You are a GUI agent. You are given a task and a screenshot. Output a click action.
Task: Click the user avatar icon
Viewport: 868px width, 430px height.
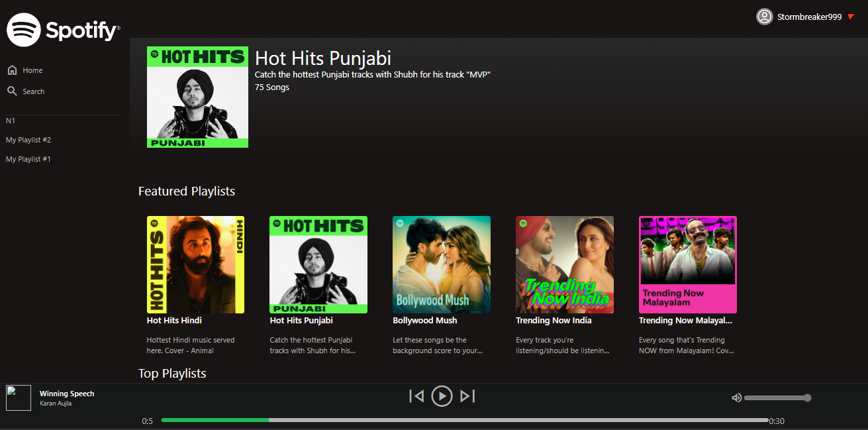[x=765, y=17]
